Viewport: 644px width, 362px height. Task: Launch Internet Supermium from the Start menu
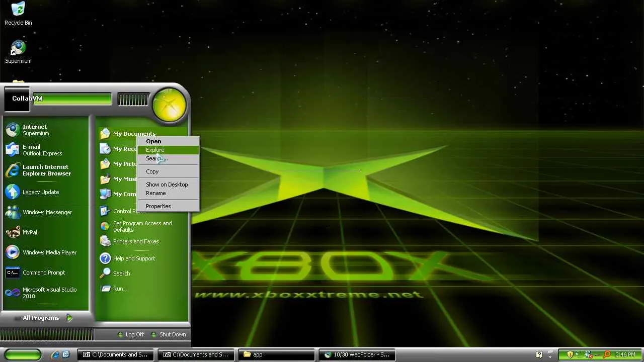coord(46,130)
